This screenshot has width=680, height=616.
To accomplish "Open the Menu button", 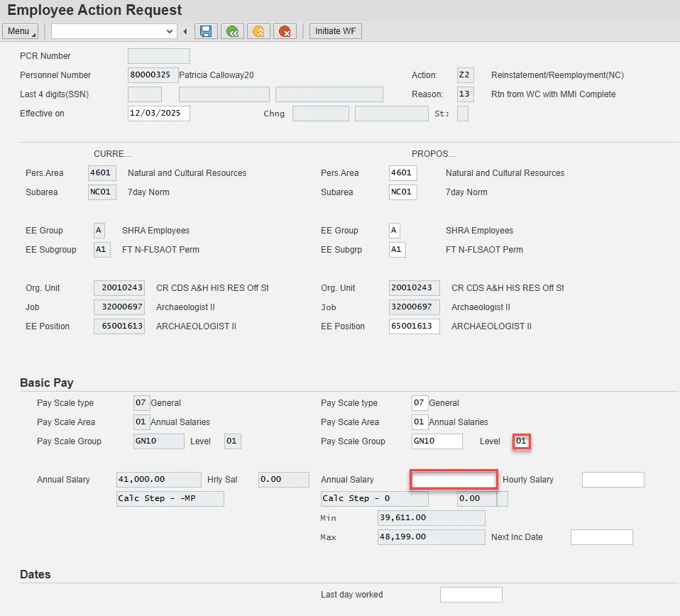I will click(21, 31).
